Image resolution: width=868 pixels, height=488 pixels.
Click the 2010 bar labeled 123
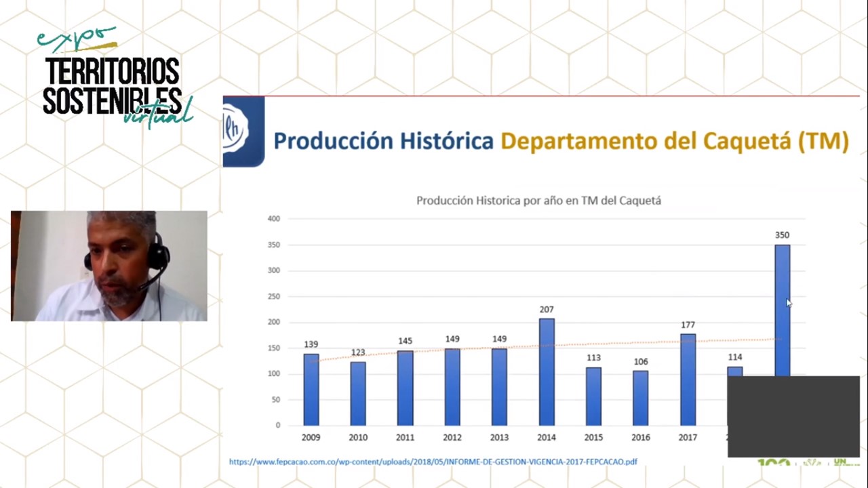358,393
